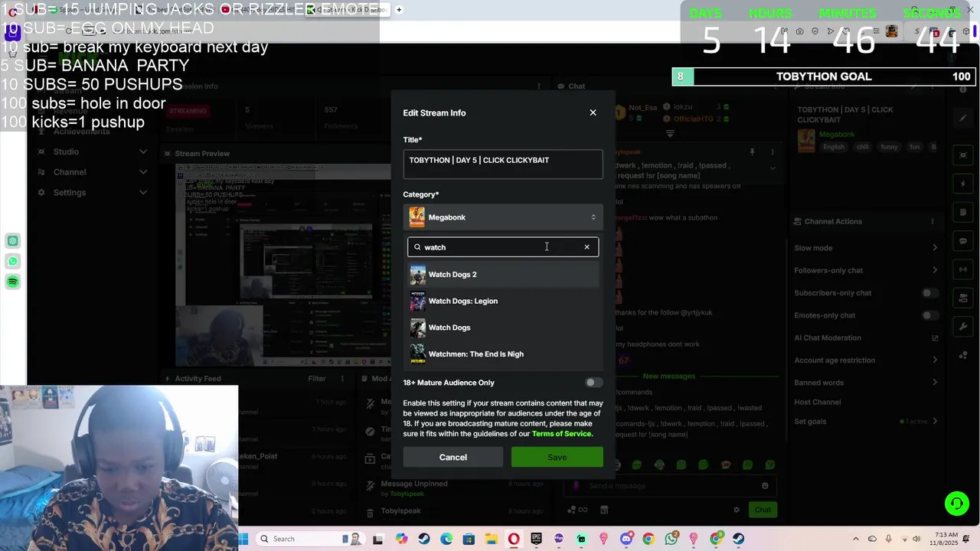Click broadcast signal icon in right toolbar

[x=963, y=270]
